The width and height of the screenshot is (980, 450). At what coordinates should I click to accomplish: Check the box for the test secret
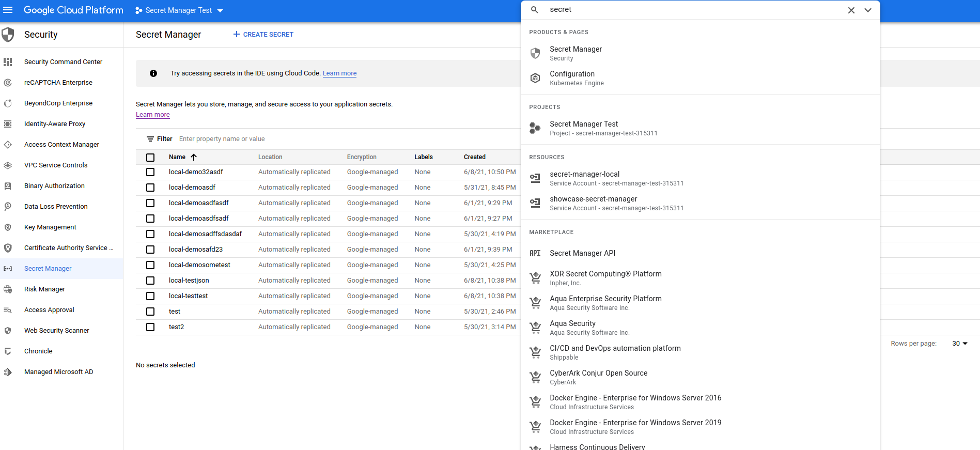150,312
